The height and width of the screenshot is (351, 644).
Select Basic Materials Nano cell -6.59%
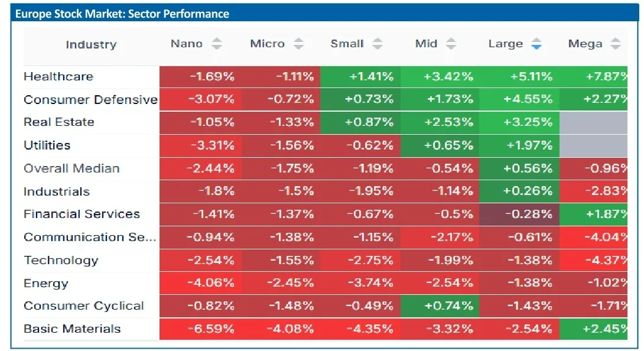pos(200,329)
